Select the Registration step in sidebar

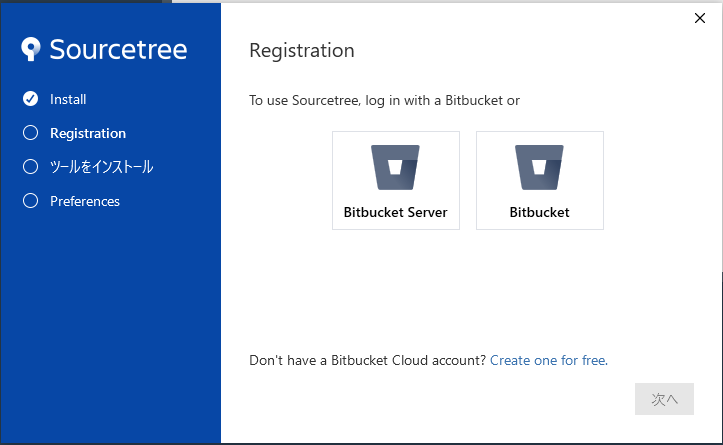pyautogui.click(x=88, y=133)
